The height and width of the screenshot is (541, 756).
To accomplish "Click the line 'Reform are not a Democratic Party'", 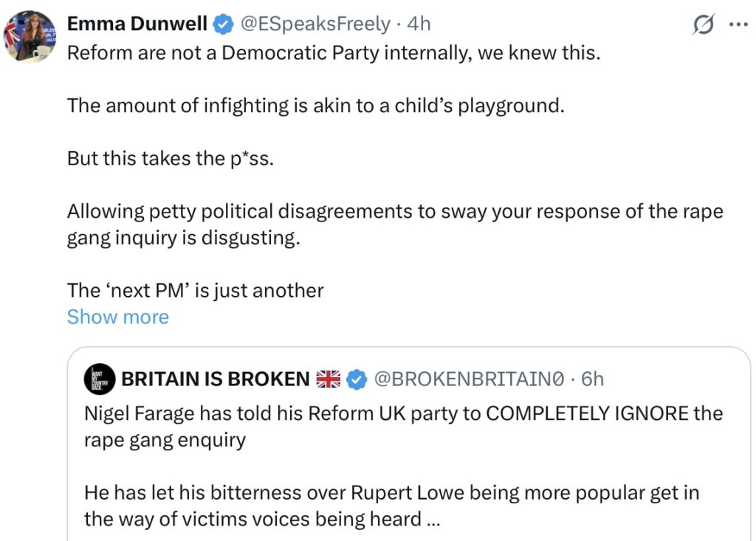I will coord(332,54).
